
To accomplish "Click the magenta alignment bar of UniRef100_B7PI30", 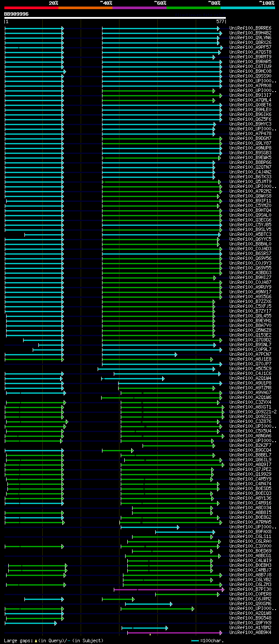I will pyautogui.click(x=169, y=589).
